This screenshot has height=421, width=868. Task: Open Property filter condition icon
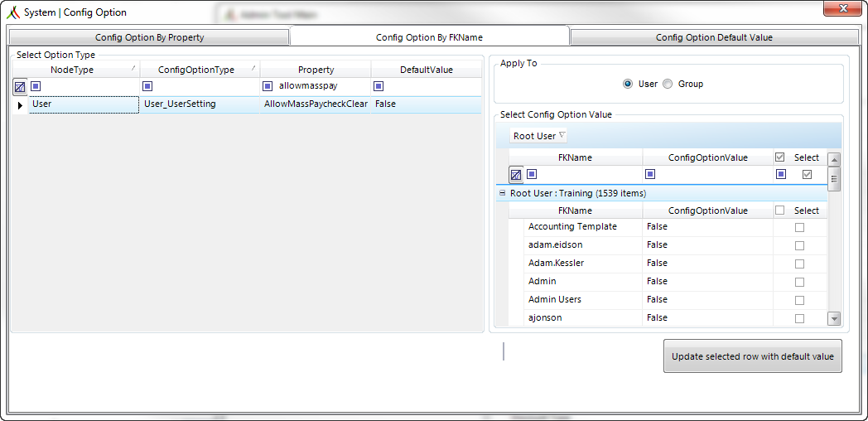pos(268,86)
